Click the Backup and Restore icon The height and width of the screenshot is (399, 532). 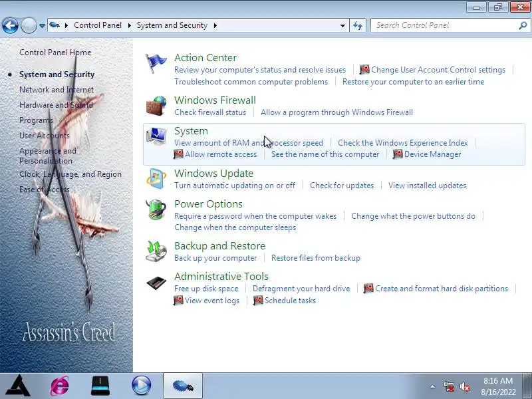(156, 251)
